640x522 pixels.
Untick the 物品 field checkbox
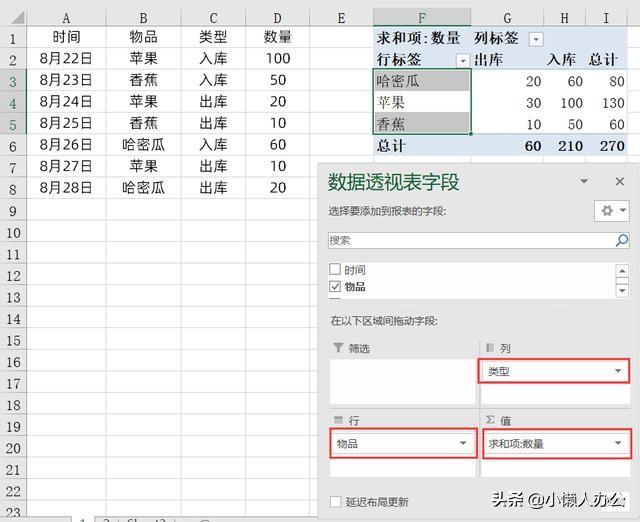335,287
